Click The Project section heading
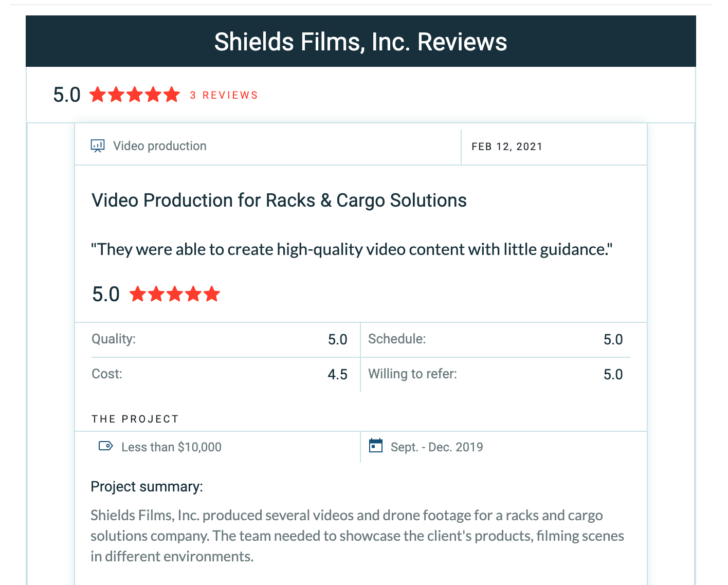Image resolution: width=728 pixels, height=585 pixels. click(135, 419)
